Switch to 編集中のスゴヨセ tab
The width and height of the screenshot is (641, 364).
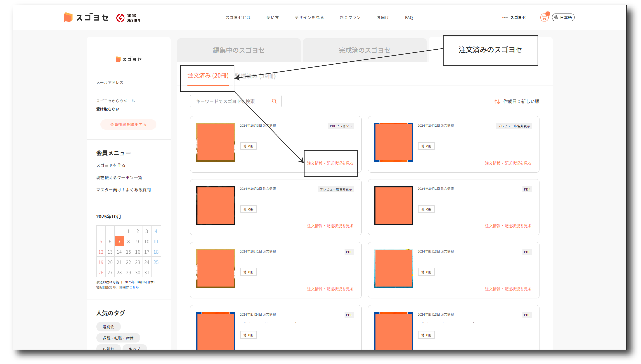tap(238, 50)
